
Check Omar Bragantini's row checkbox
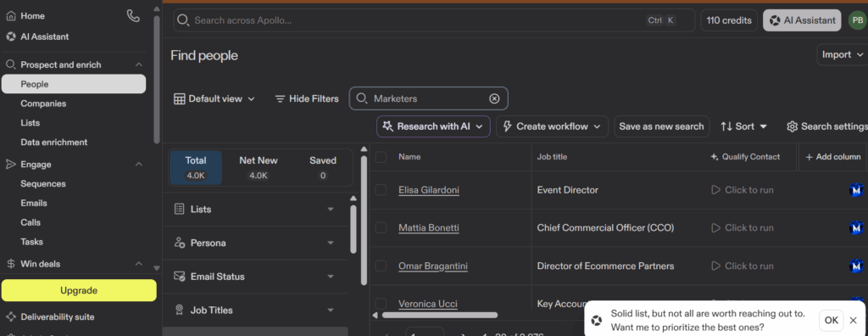381,266
